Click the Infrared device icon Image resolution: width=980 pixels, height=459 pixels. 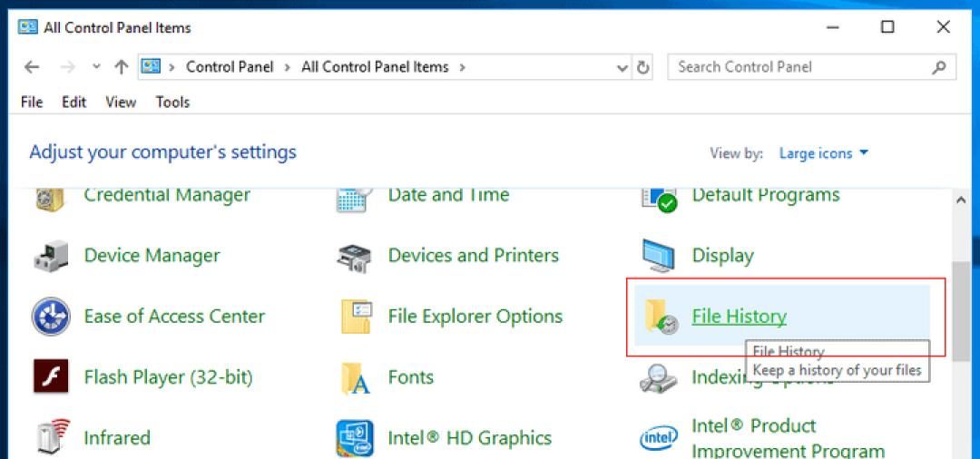coord(51,438)
